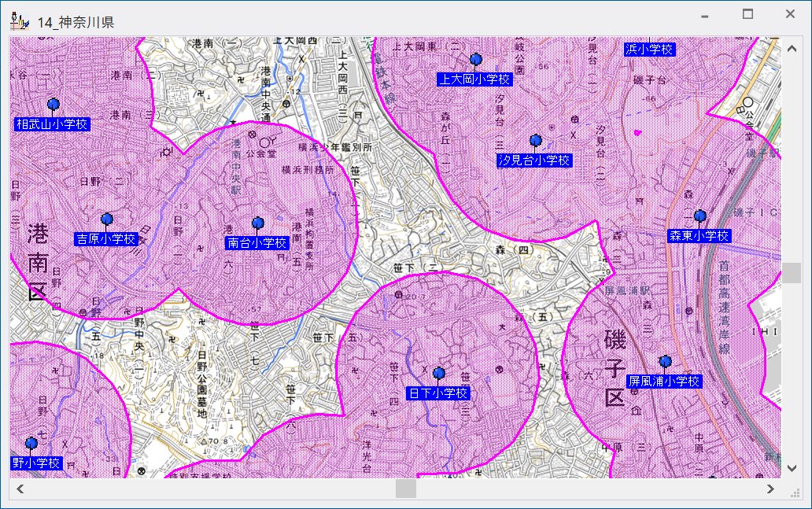Click the 首都高速湾岸線 map text
This screenshot has height=509, width=812.
coord(724,308)
